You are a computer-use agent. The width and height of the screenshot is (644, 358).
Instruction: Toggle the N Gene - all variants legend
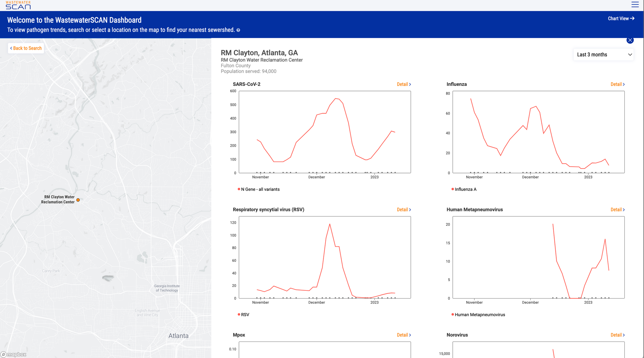260,189
